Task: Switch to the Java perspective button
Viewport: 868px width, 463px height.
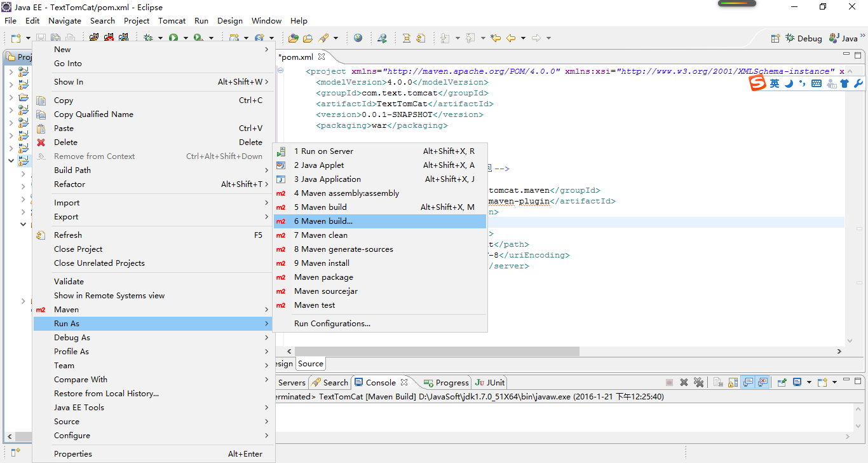Action: tap(843, 38)
